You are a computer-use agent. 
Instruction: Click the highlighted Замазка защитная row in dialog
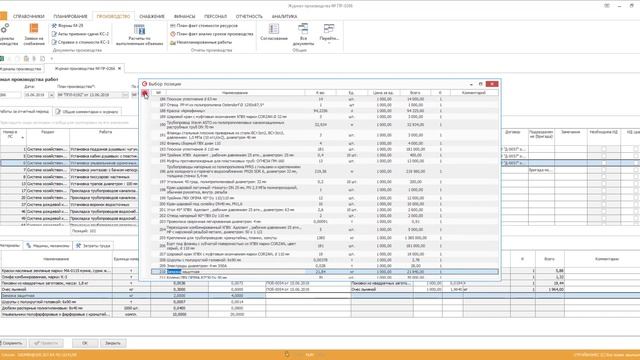pos(324,272)
